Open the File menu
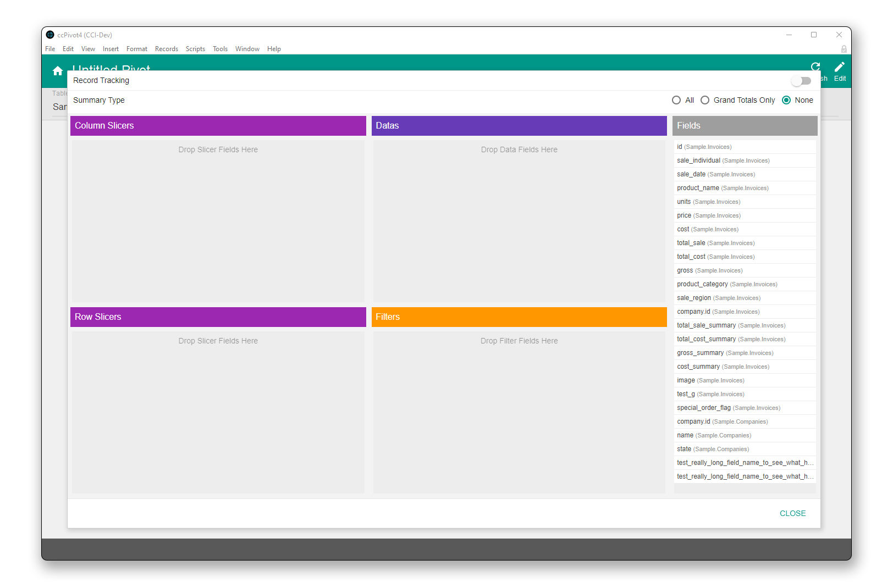The image size is (893, 588). tap(50, 49)
